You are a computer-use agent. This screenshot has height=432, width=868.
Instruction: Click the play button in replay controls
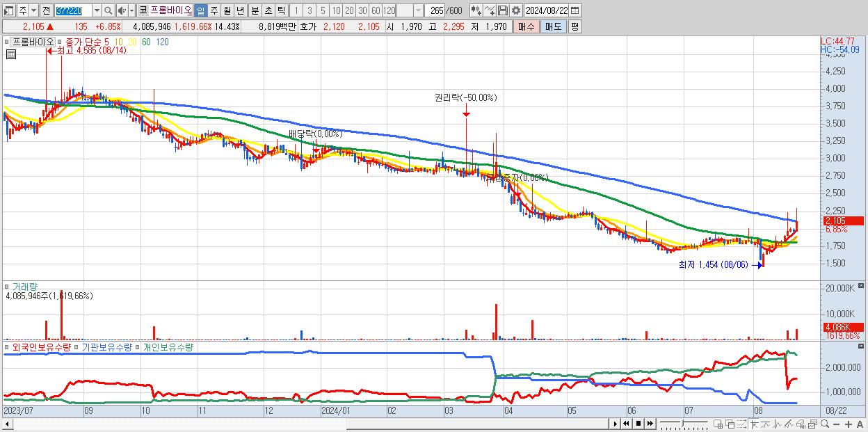615,424
